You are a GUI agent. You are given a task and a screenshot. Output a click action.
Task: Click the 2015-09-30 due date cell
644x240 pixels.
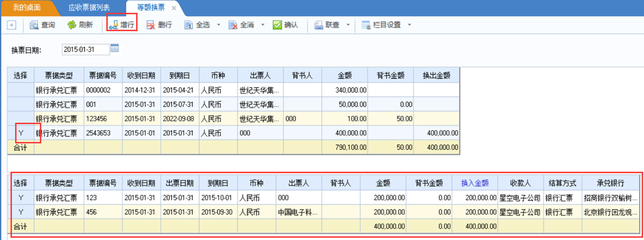[218, 212]
